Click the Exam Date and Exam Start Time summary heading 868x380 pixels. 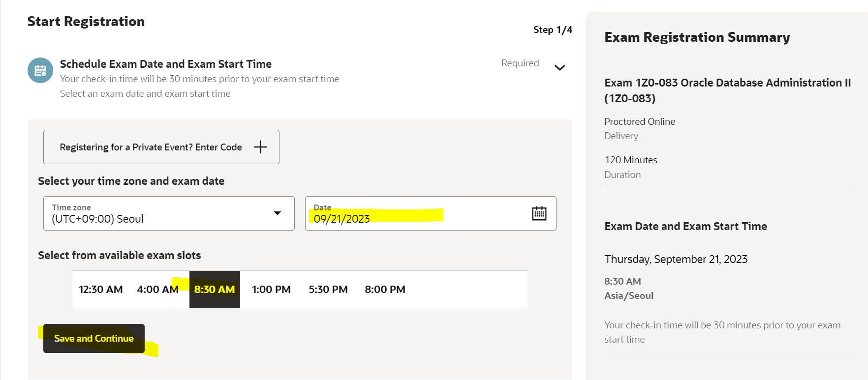pos(685,226)
